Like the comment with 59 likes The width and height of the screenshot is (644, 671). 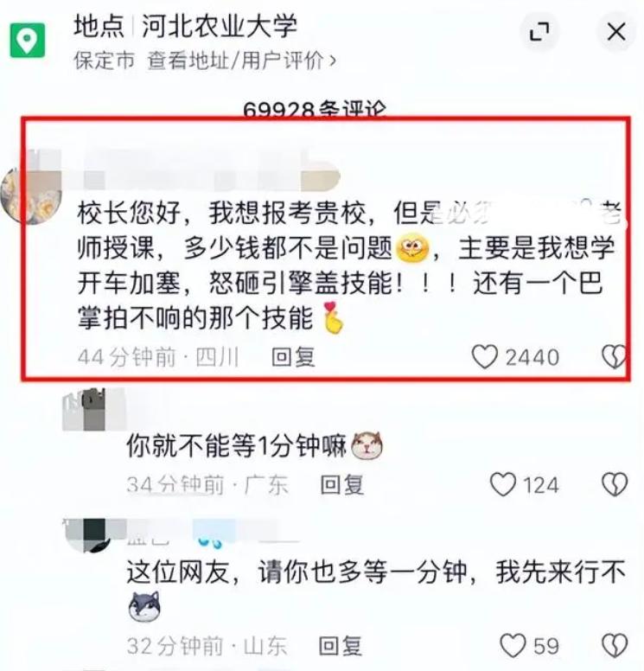513,645
